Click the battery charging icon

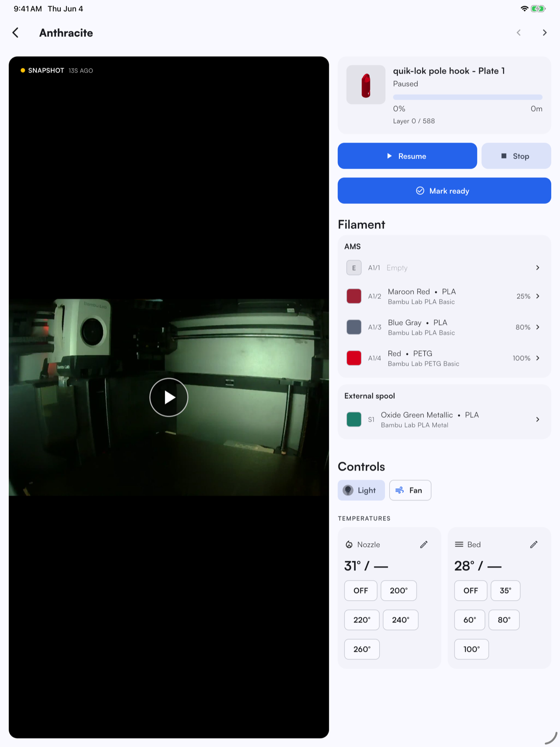pos(538,9)
